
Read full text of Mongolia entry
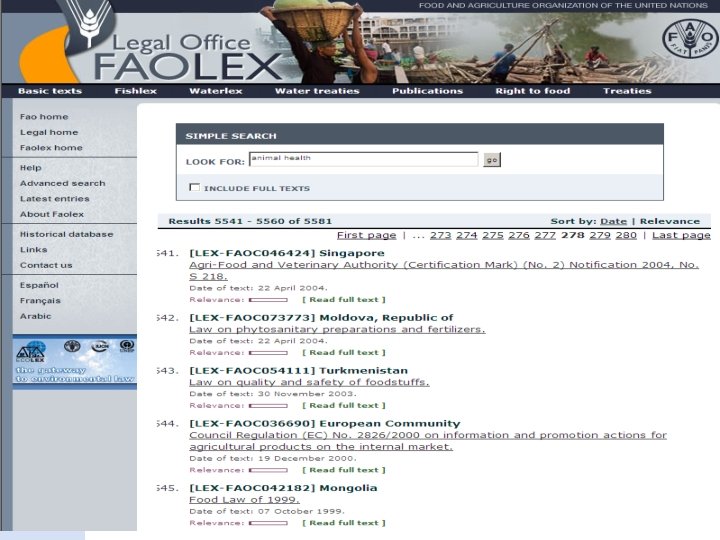344,523
